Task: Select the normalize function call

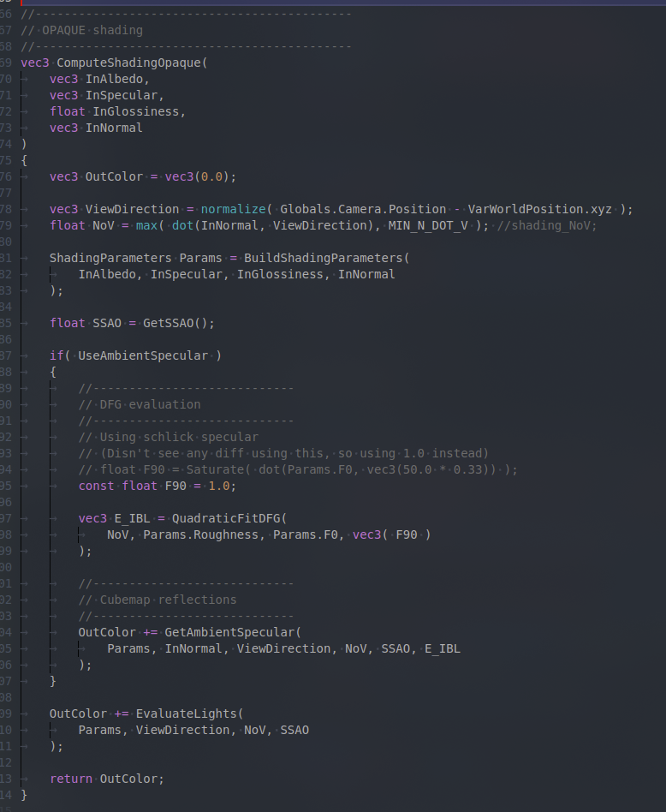Action: [233, 209]
